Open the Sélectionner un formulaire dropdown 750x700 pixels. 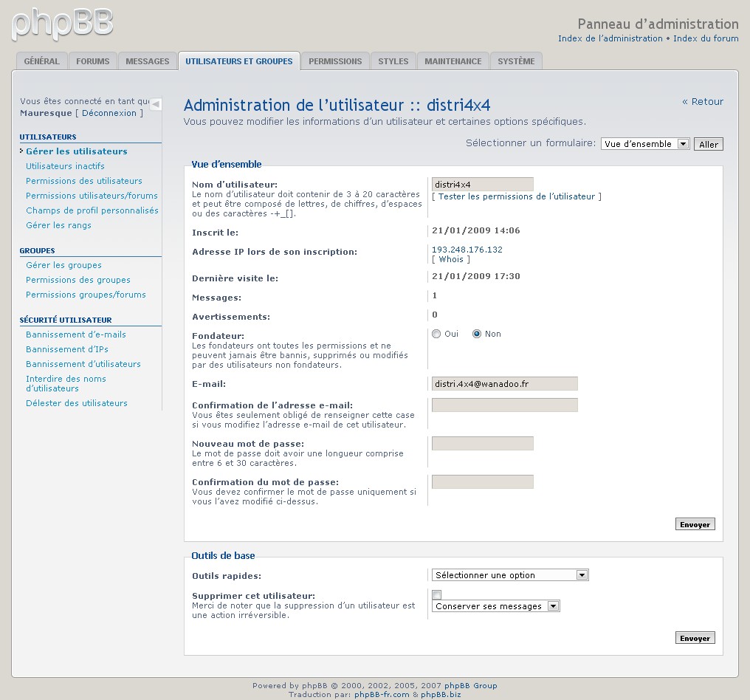pos(645,144)
